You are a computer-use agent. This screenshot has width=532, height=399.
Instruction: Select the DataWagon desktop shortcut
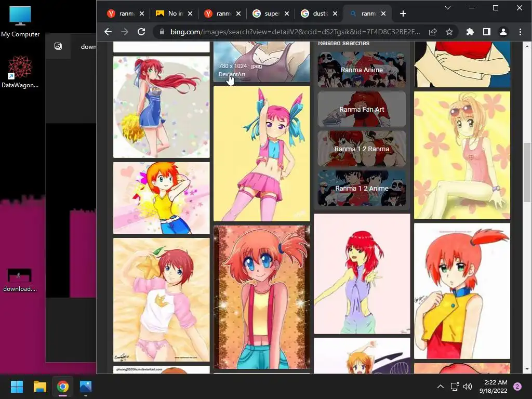[x=20, y=72]
